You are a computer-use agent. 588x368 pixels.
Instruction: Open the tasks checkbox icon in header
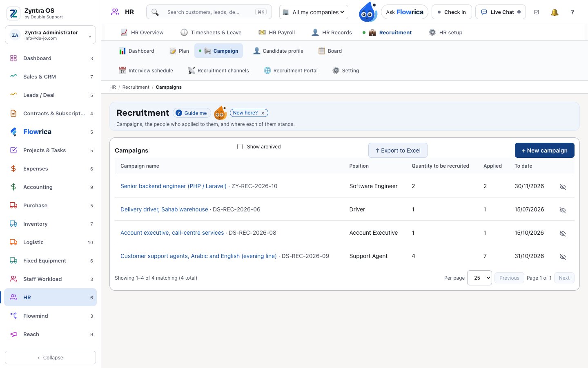pyautogui.click(x=537, y=12)
